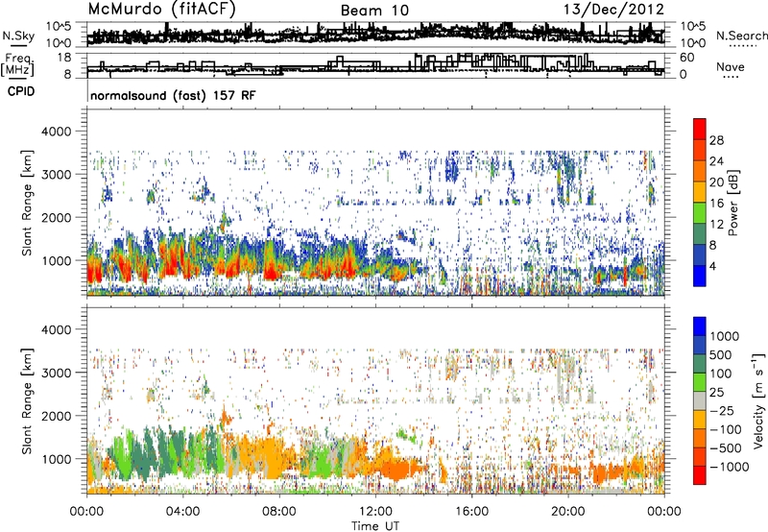The image size is (768, 532).
Task: Click the solid line sample under N.Sky
Action: tap(18, 45)
